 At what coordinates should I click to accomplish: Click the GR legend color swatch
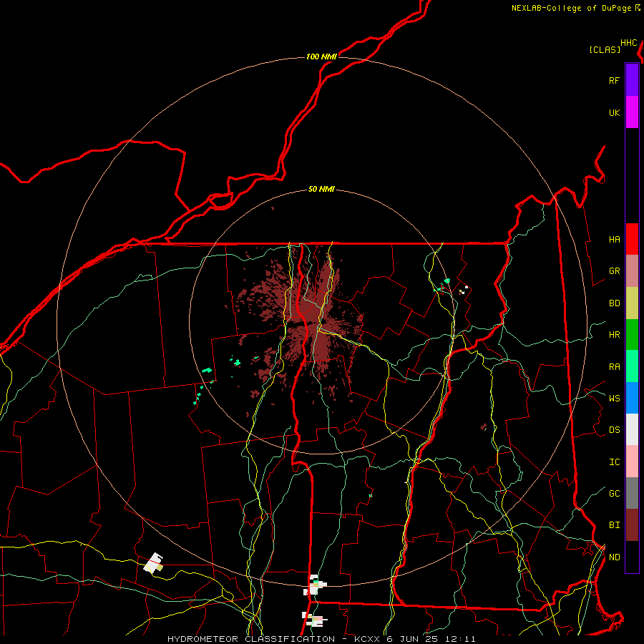click(x=632, y=271)
